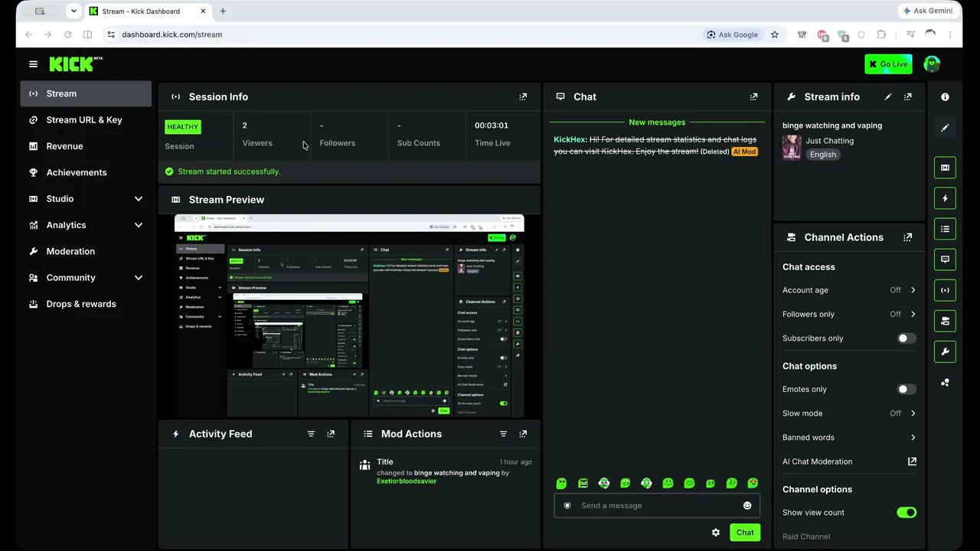Open the Mod Actions filter options
Screen dimensions: 980x551
coord(503,434)
